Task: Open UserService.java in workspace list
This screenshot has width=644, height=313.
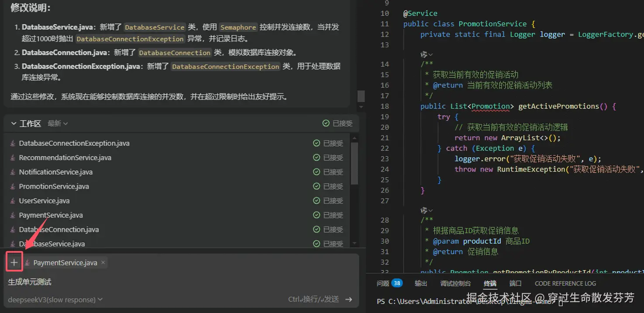Action: [x=44, y=201]
